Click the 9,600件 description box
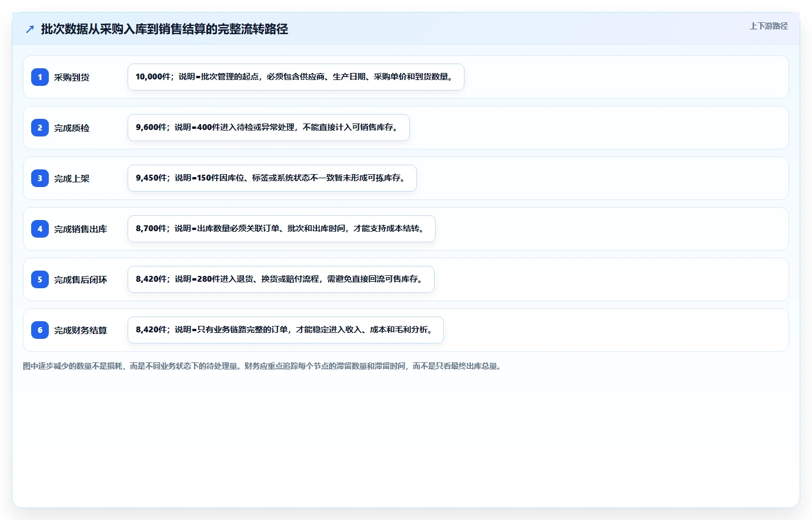This screenshot has height=520, width=812. click(x=269, y=128)
